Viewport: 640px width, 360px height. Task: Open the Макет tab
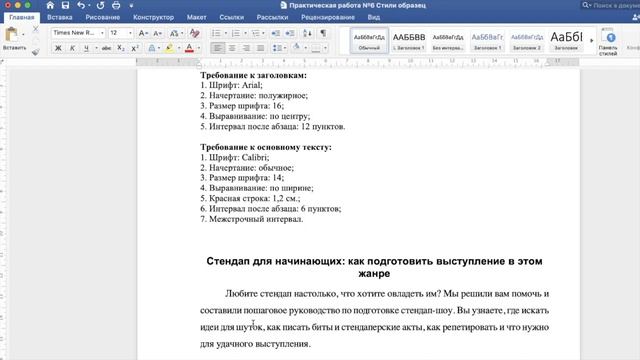point(197,17)
